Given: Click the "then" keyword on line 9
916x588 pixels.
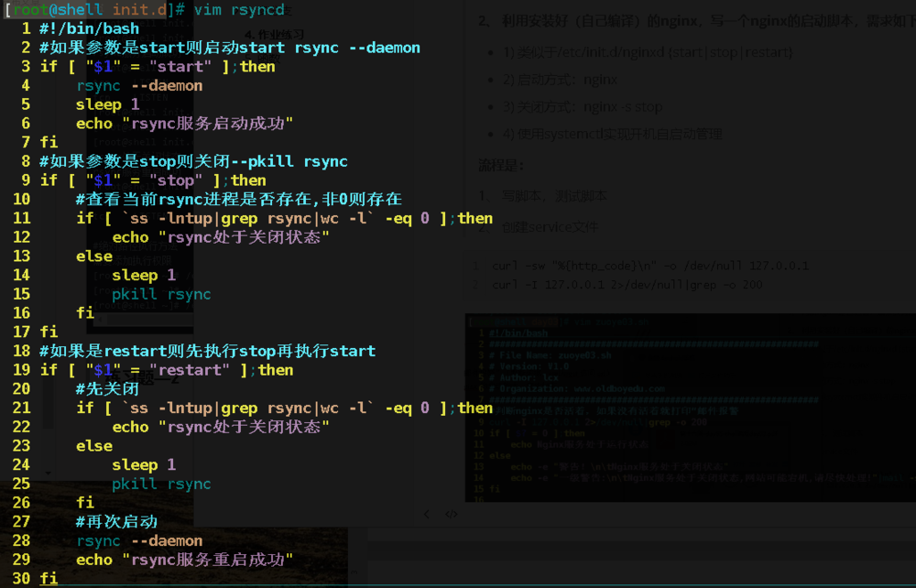Looking at the screenshot, I should coord(248,180).
